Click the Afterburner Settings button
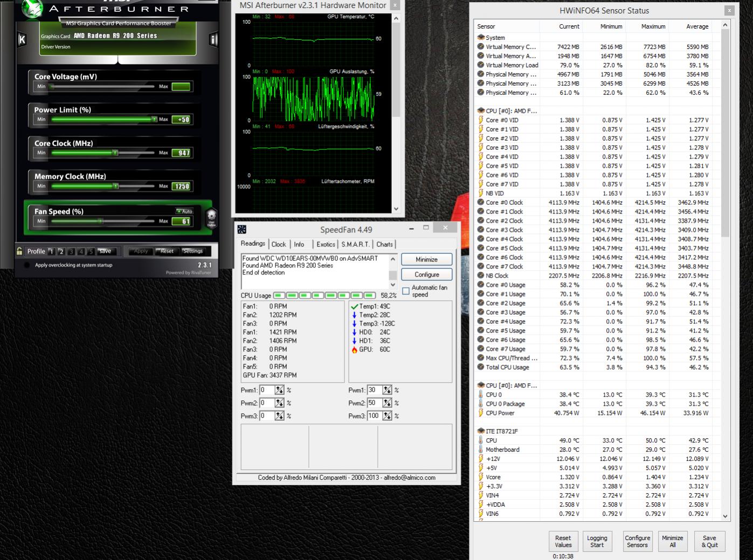The width and height of the screenshot is (753, 560). (193, 251)
